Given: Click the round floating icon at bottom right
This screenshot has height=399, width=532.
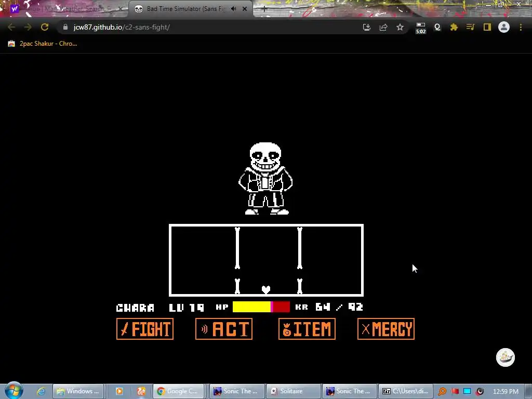Looking at the screenshot, I should (x=506, y=357).
